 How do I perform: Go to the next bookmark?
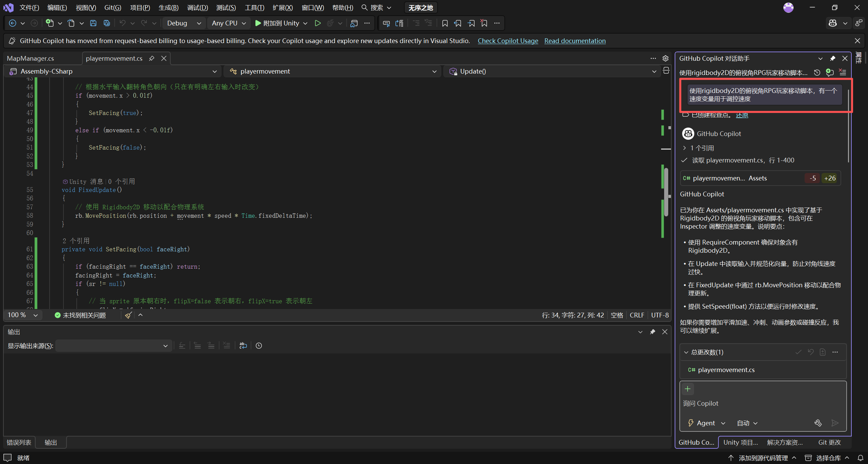(471, 23)
